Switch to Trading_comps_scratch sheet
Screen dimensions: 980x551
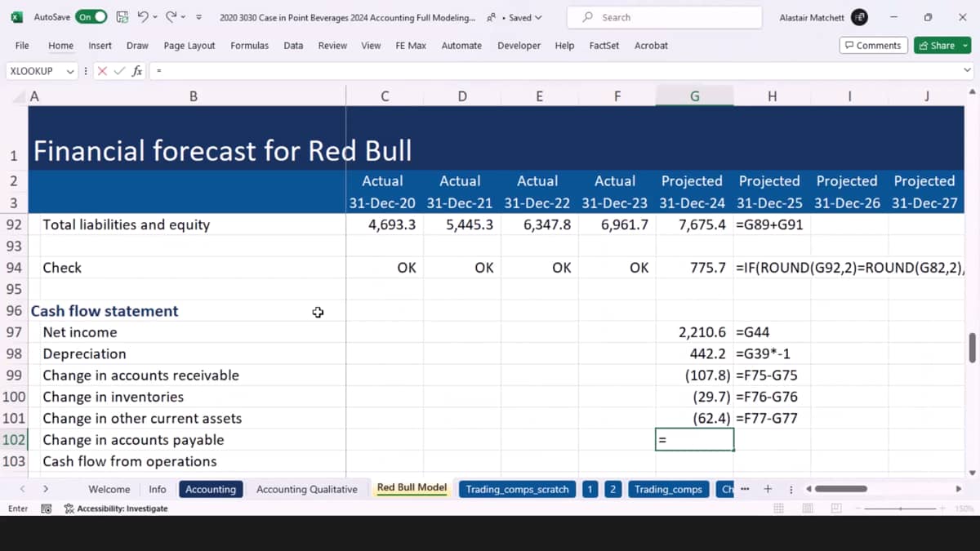pos(519,489)
